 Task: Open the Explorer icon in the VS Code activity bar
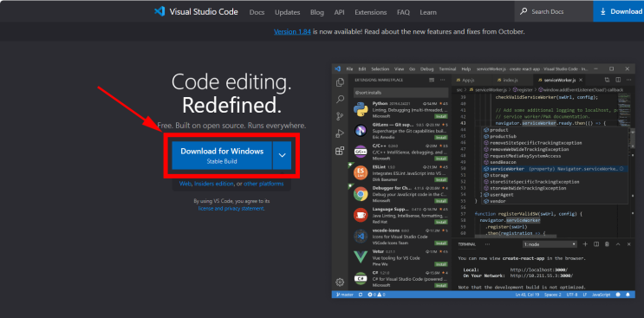click(x=340, y=82)
